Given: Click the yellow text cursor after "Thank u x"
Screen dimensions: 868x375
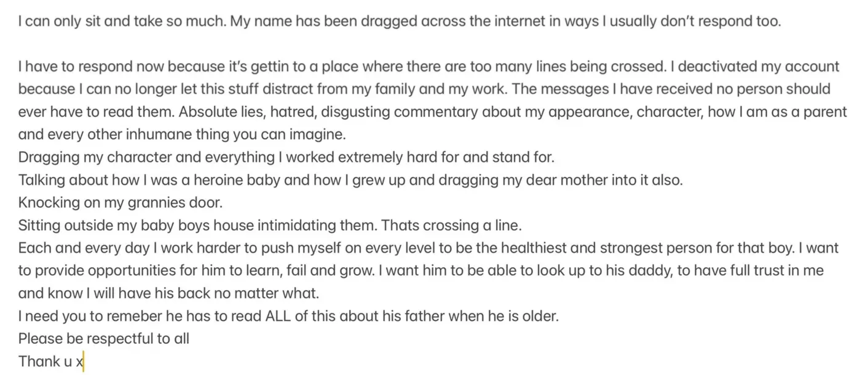Looking at the screenshot, I should pyautogui.click(x=84, y=361).
